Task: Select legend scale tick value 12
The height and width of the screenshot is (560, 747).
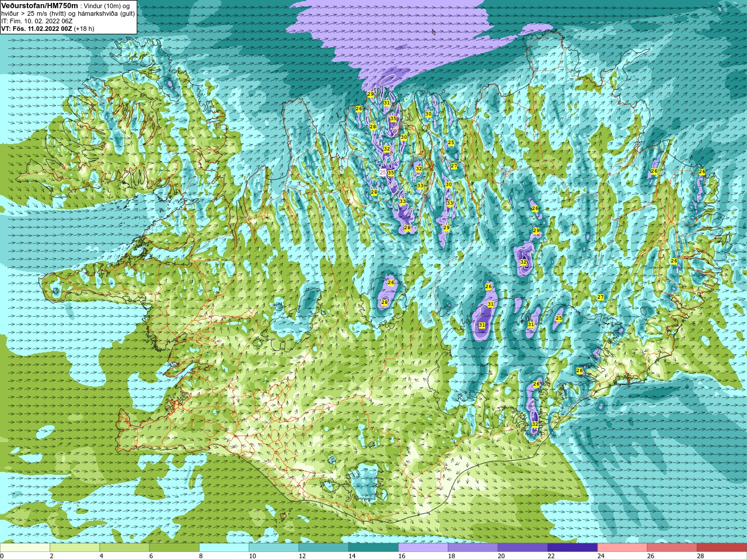Action: [x=302, y=556]
